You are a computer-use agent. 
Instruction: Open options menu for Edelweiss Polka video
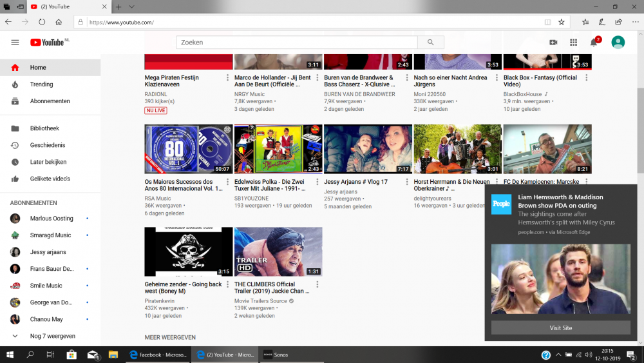(317, 182)
